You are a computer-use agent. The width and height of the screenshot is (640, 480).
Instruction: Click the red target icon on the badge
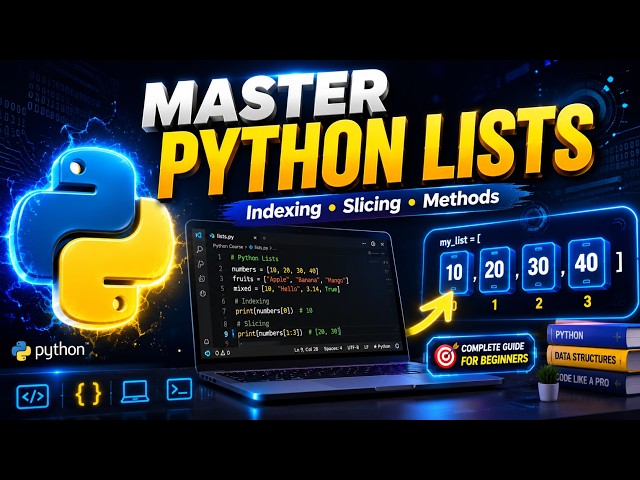coord(445,355)
